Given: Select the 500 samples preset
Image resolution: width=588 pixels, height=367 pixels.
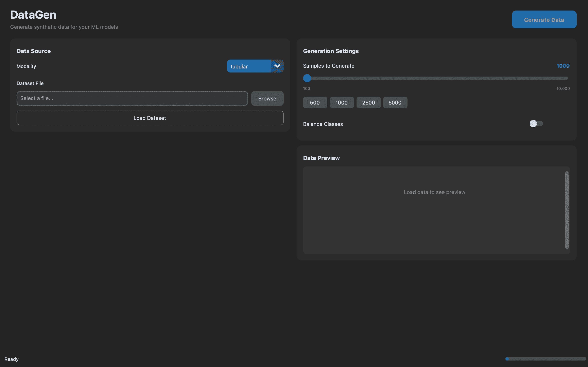Looking at the screenshot, I should [x=315, y=102].
